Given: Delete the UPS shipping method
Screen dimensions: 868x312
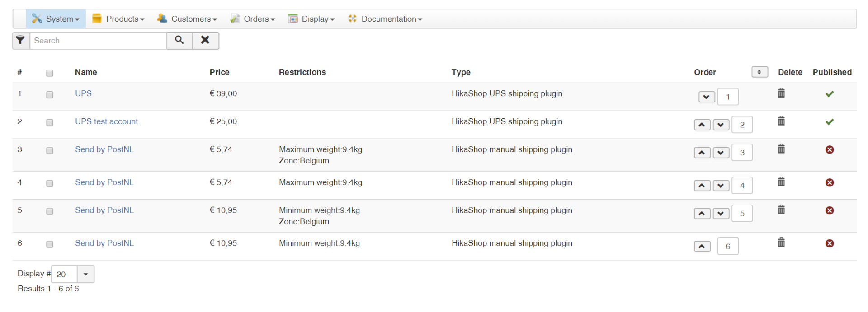Looking at the screenshot, I should [x=781, y=93].
